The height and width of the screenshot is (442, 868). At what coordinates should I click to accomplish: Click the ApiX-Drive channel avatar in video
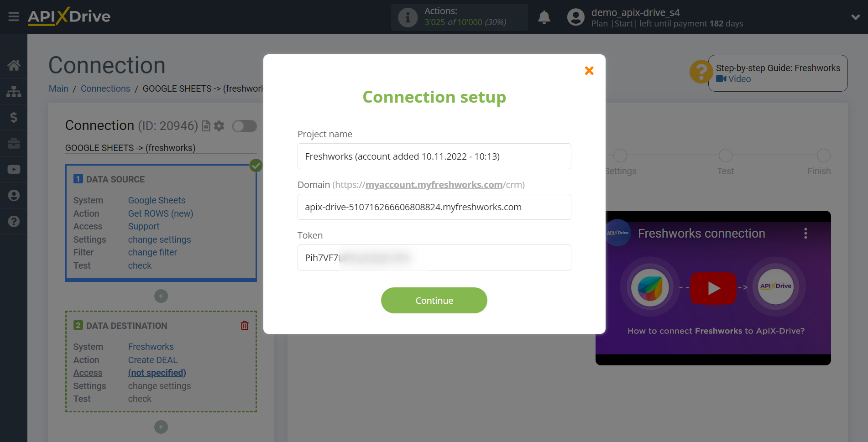618,233
